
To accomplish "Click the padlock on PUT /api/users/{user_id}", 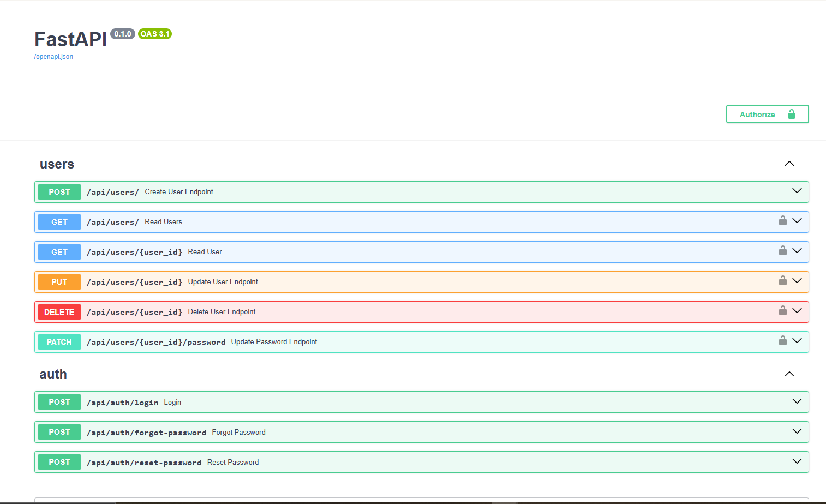I will [782, 280].
